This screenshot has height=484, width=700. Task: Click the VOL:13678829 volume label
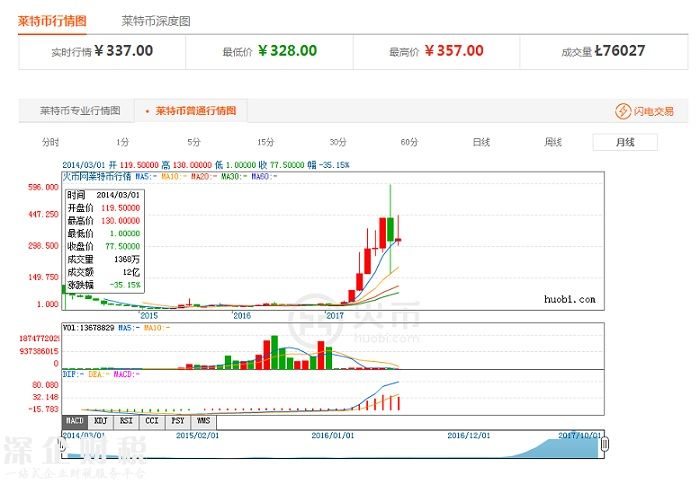click(88, 328)
